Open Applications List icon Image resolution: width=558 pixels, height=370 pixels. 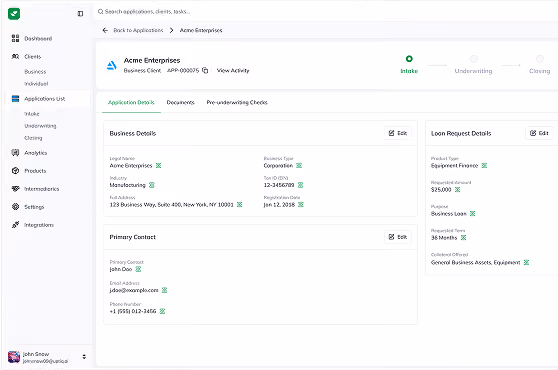(15, 99)
